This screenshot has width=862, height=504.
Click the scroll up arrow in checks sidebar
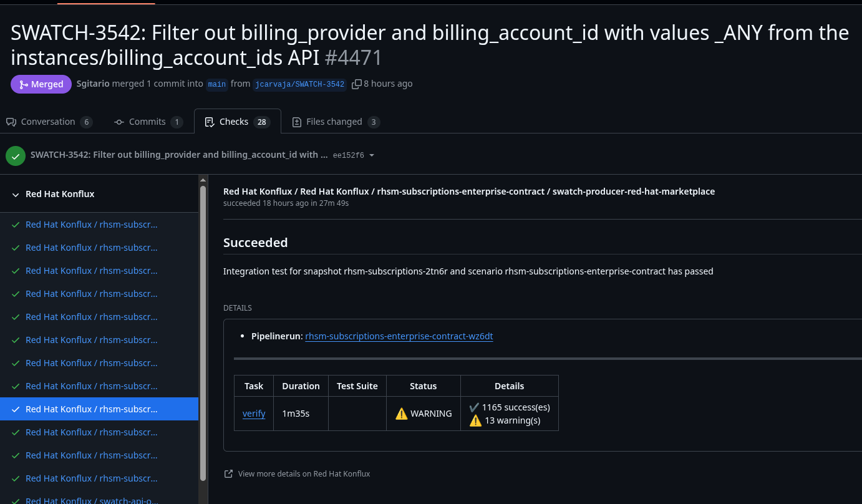coord(203,180)
